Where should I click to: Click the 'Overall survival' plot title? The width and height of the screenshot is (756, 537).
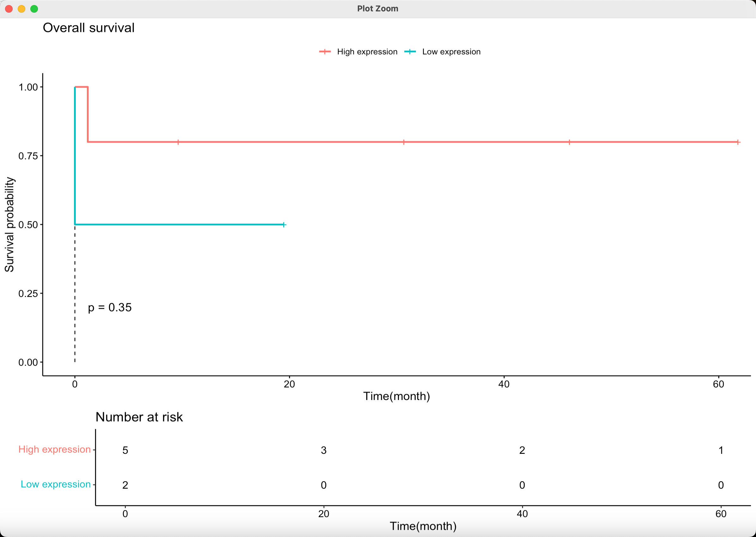pyautogui.click(x=88, y=28)
